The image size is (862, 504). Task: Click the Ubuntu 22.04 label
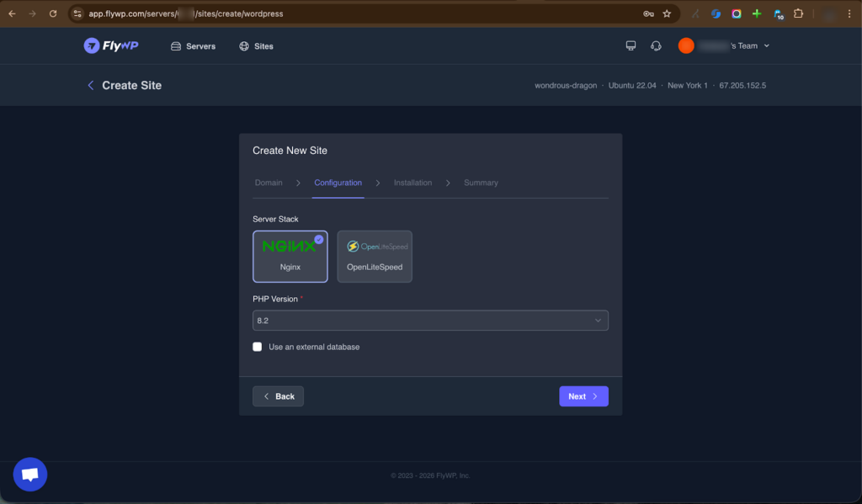(632, 85)
